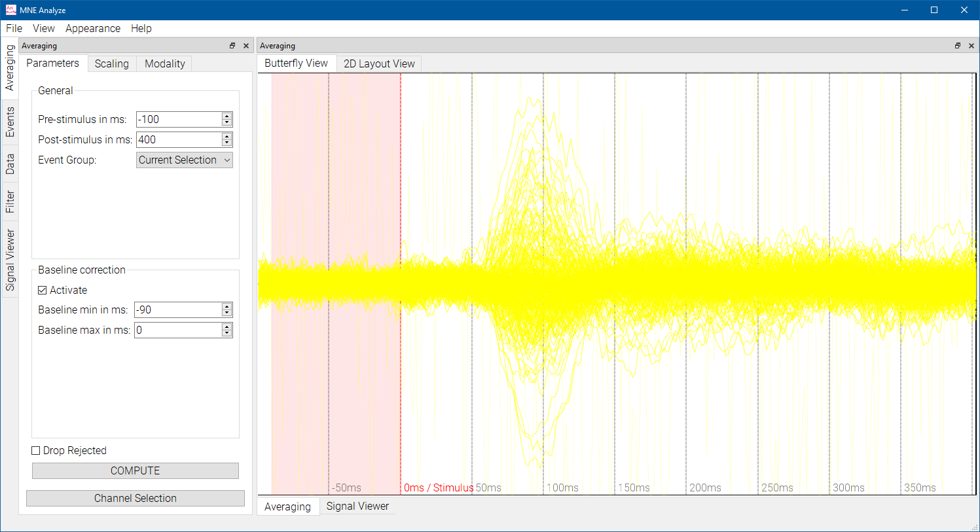Click the Pre-stimulus in ms input field
Image resolution: width=980 pixels, height=532 pixels.
(x=179, y=120)
